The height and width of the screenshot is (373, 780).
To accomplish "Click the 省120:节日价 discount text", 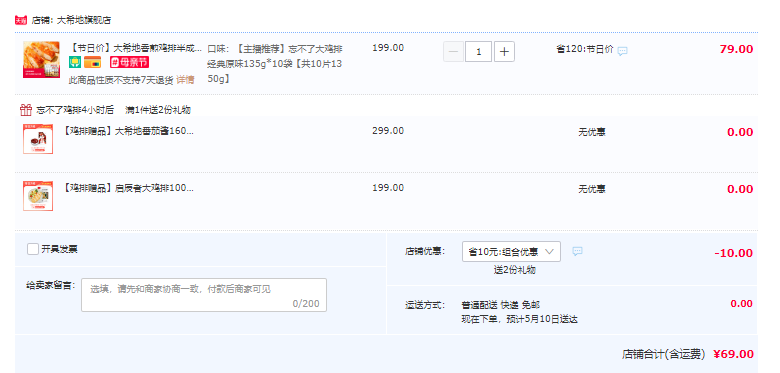I will 585,50.
